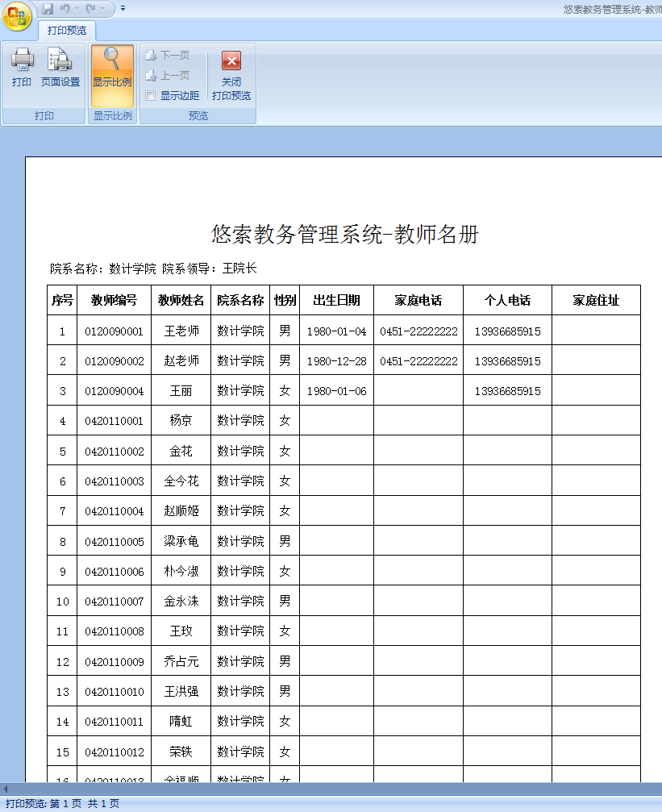Click the 教师姓名 column header
The width and height of the screenshot is (662, 812).
(x=181, y=300)
